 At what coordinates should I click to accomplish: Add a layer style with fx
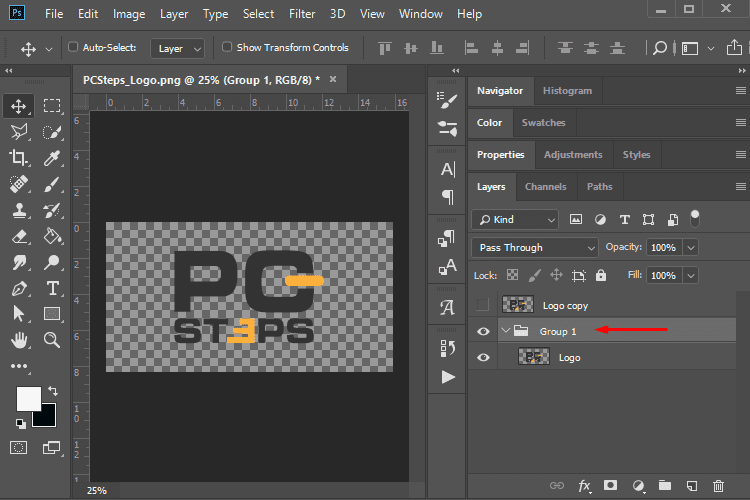[x=584, y=486]
